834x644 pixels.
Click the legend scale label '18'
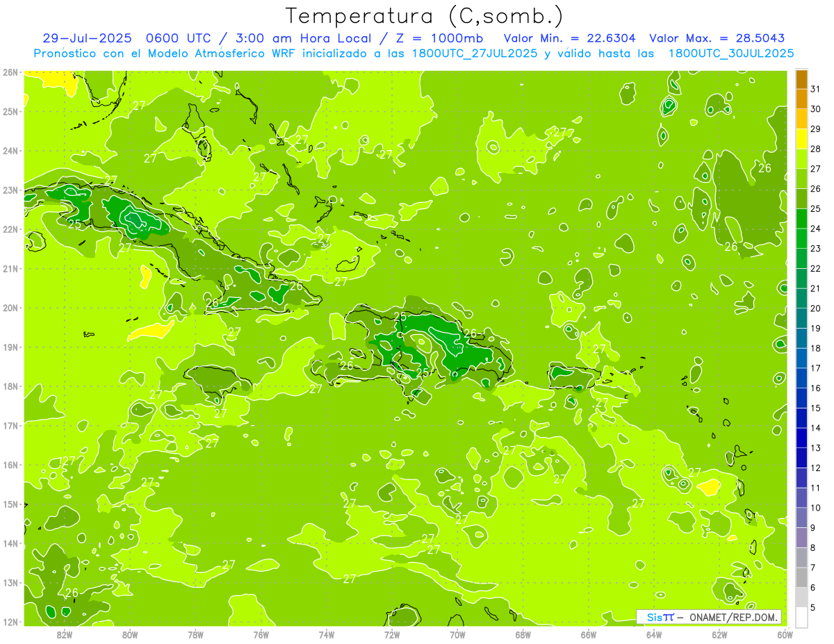tap(816, 348)
